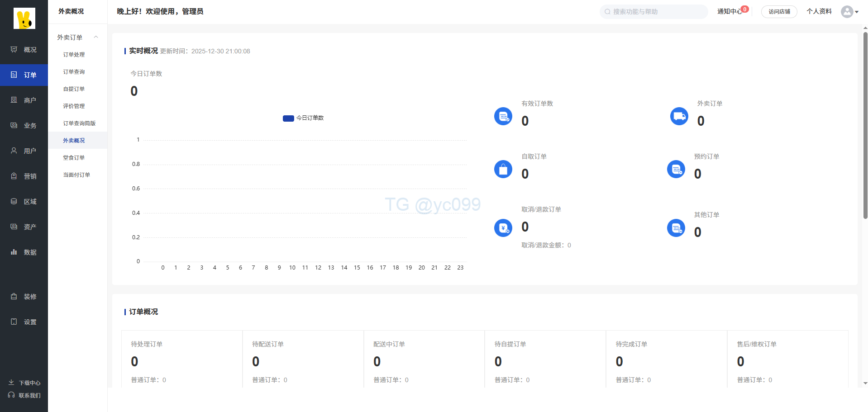The height and width of the screenshot is (412, 868).
Task: Open the 数据 data chart icon
Action: 14,252
